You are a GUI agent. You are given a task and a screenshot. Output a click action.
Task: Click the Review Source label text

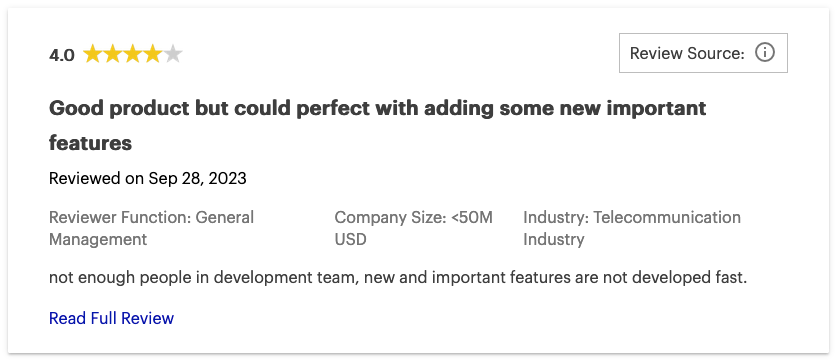[687, 53]
